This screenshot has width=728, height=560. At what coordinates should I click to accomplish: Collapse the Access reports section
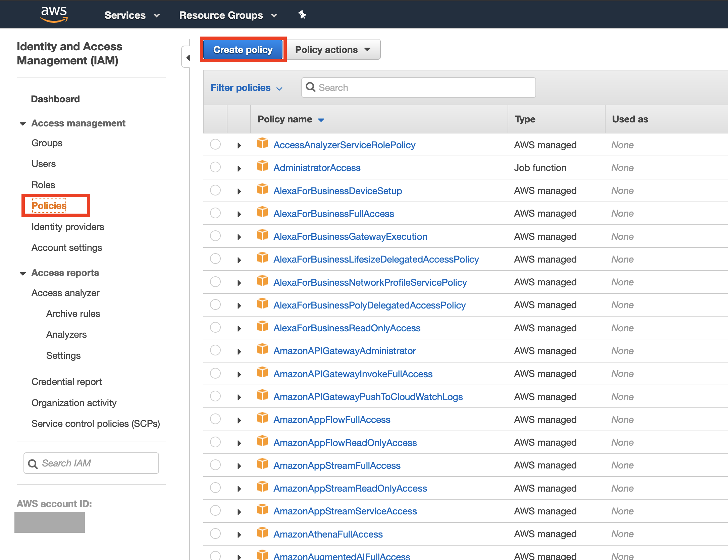22,273
